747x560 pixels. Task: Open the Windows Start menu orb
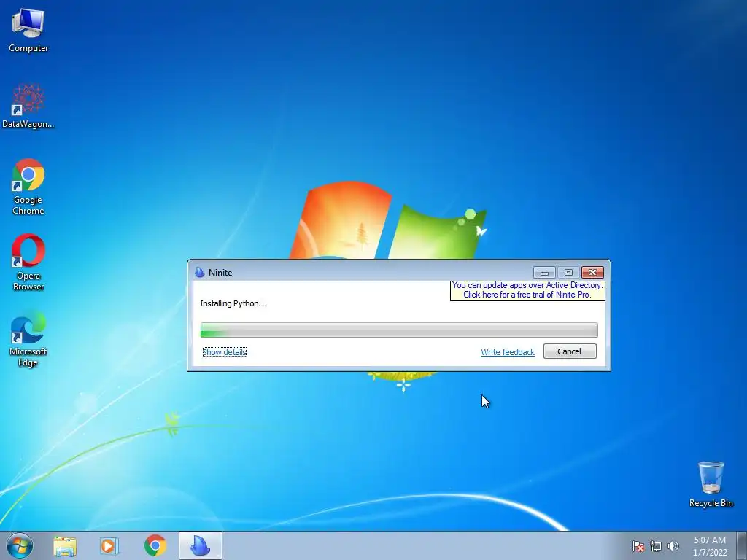(x=20, y=545)
